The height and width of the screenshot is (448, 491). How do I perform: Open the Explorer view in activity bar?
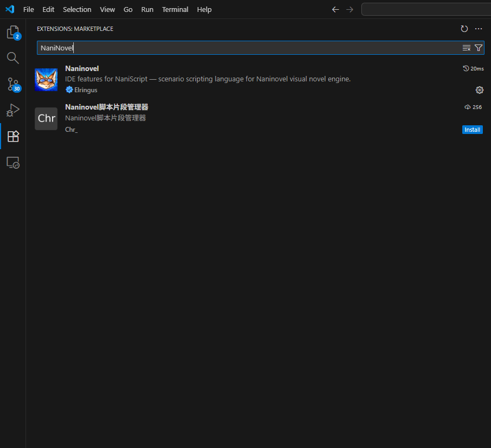click(13, 33)
